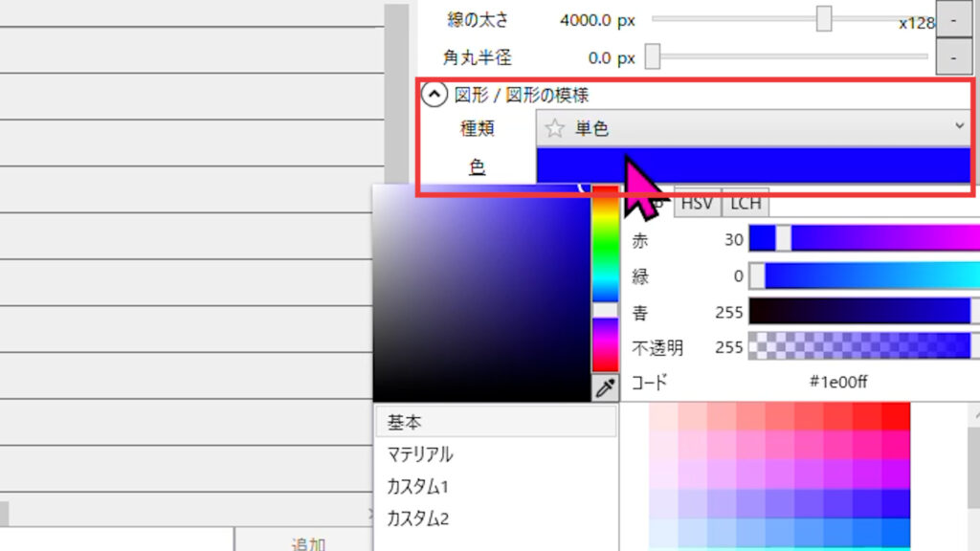This screenshot has height=551, width=980.
Task: Switch to the HSV tab
Action: click(696, 203)
